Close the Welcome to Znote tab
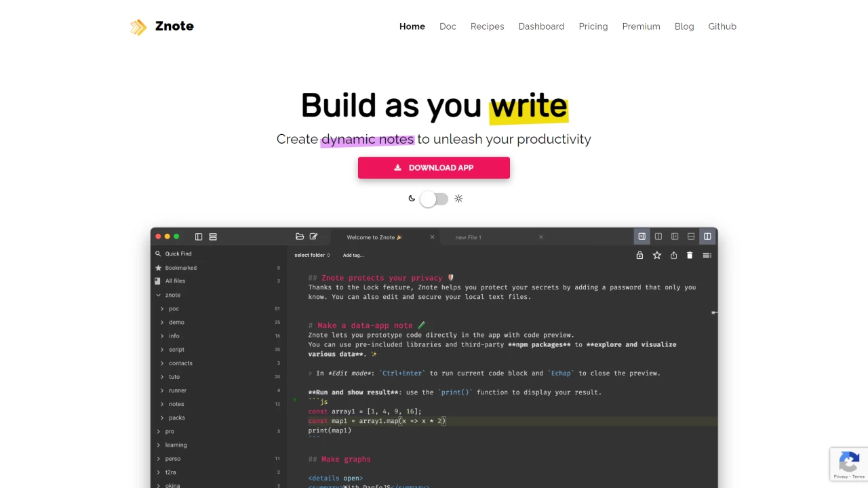 (x=433, y=237)
